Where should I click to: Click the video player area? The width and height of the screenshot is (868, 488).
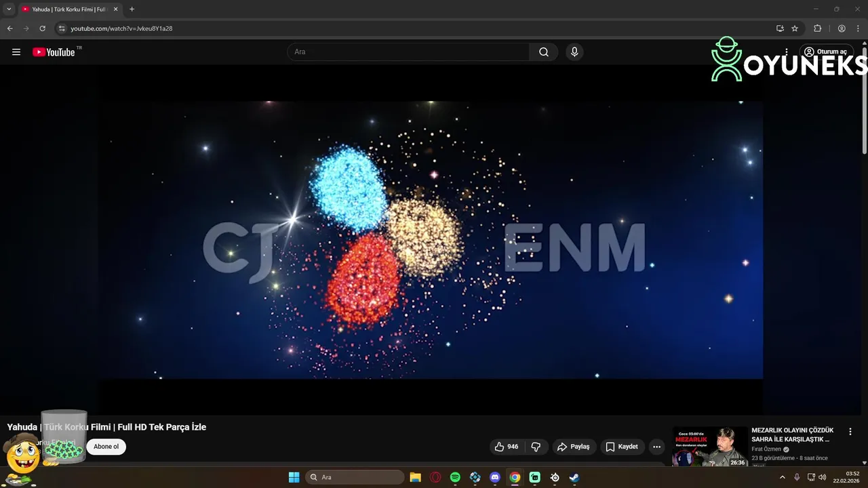pos(432,240)
